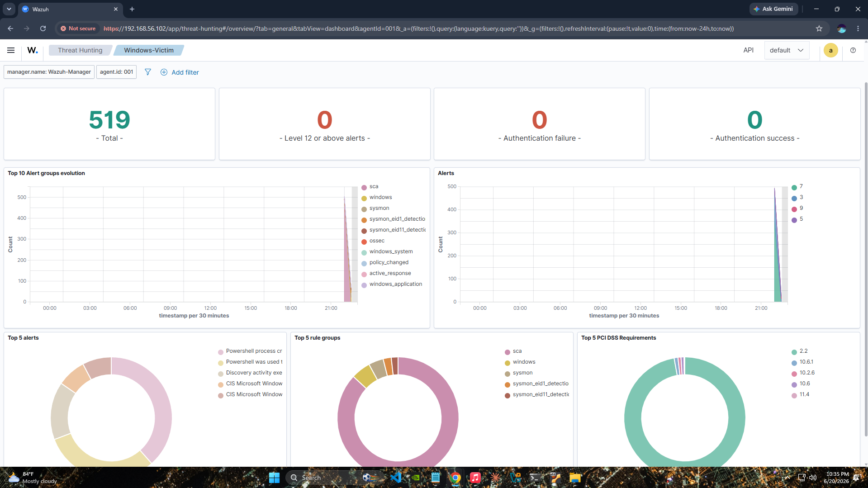Open the Chrome profile avatar
The width and height of the screenshot is (868, 488).
pos(841,28)
